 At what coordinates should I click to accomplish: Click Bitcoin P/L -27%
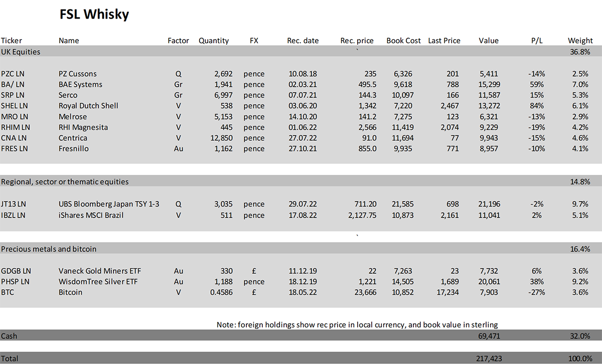tap(536, 292)
